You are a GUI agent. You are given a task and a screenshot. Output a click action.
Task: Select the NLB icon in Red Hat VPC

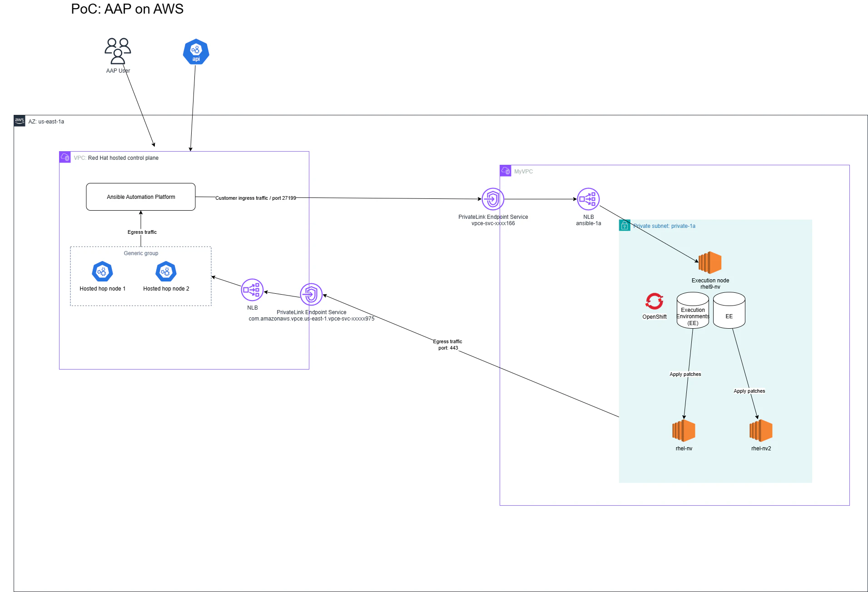point(252,290)
